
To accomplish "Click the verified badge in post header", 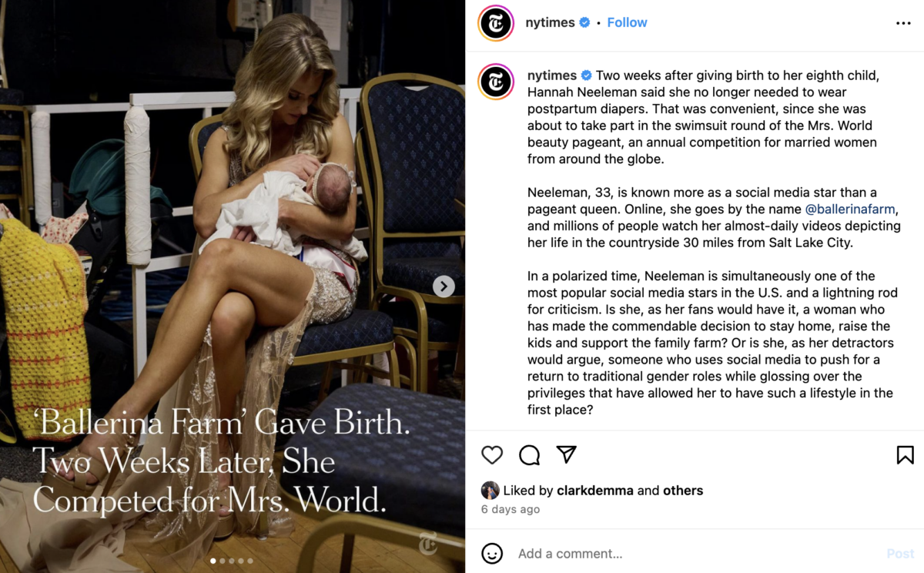I will (584, 23).
